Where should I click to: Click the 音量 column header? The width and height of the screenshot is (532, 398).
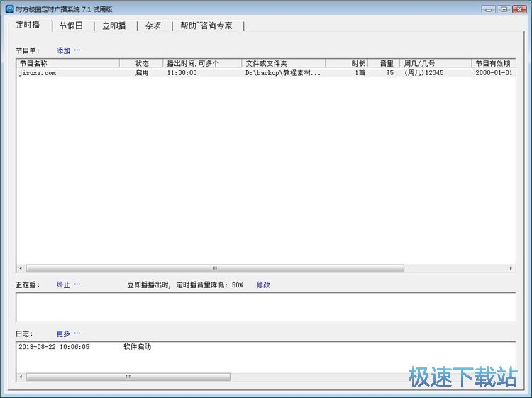click(x=384, y=63)
